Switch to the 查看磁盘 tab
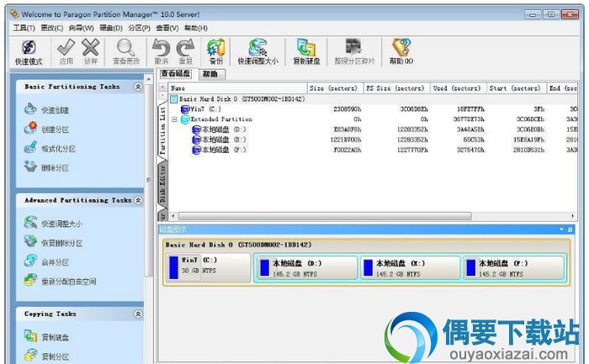This screenshot has width=589, height=364. 175,73
